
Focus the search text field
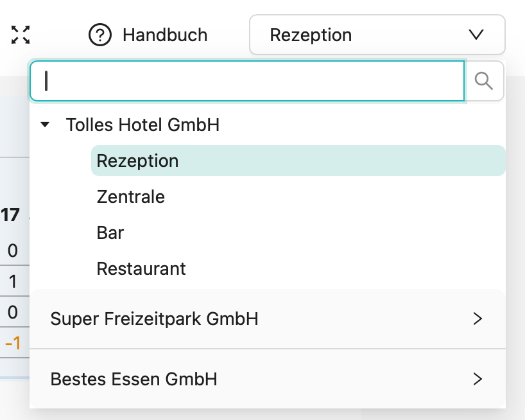(247, 81)
